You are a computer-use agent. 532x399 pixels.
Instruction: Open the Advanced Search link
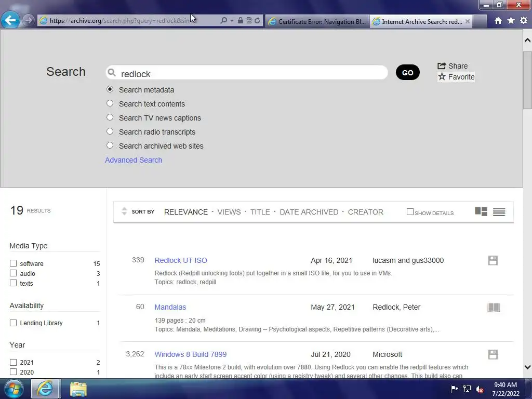(134, 160)
